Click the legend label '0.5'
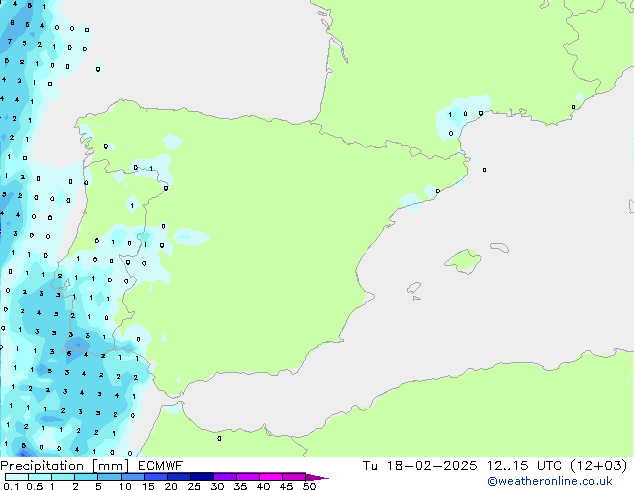 (x=34, y=486)
